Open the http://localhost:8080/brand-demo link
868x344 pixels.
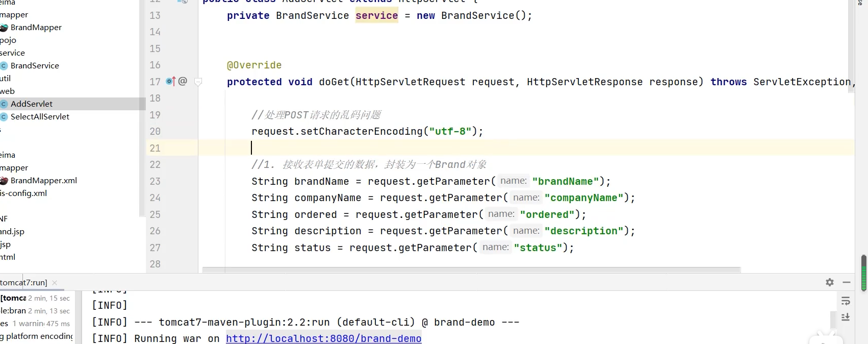pyautogui.click(x=323, y=338)
